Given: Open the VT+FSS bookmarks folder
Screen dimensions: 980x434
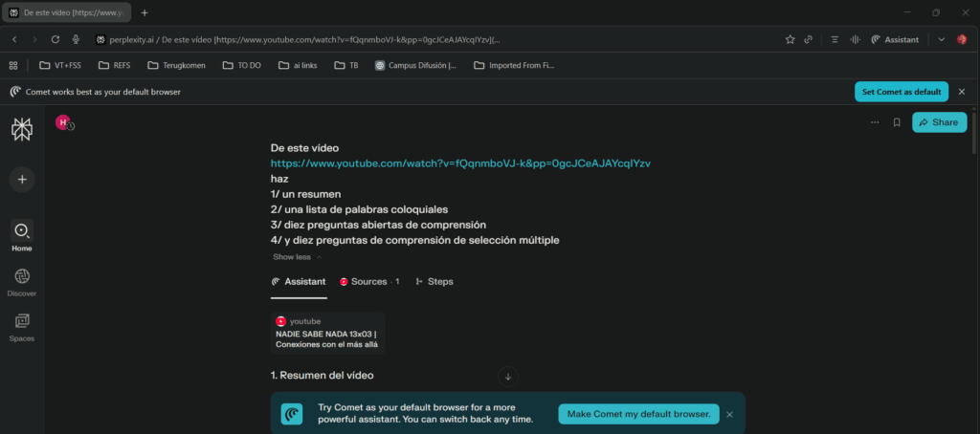Looking at the screenshot, I should (59, 66).
